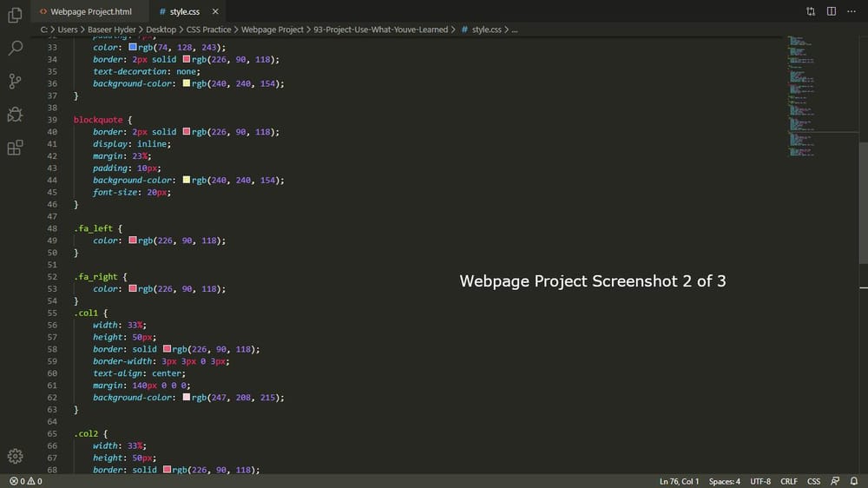Click Ln 76, Col 1 in status bar
The width and height of the screenshot is (868, 488).
click(680, 481)
